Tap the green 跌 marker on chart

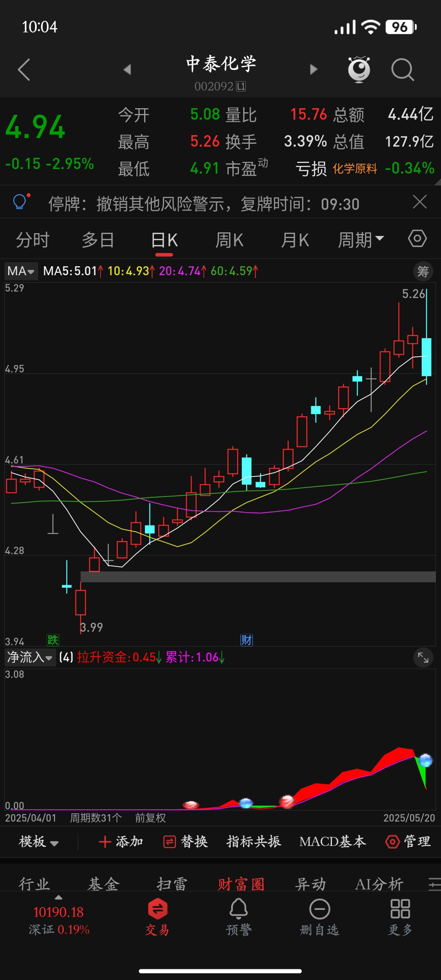coord(53,639)
